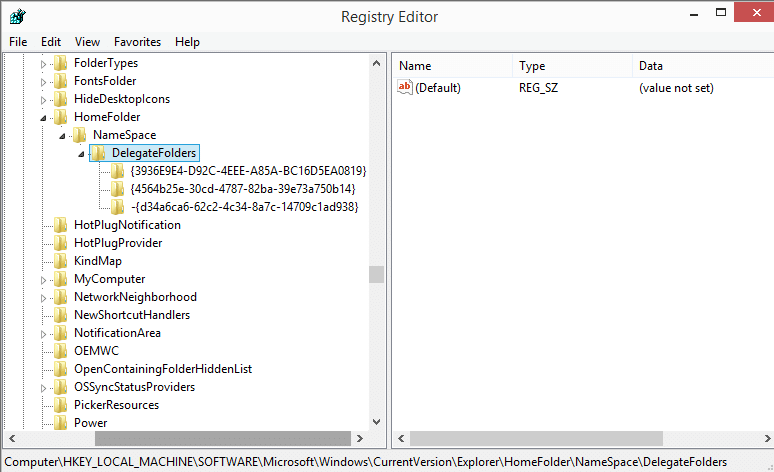
Task: Click the DelegateFolders folder icon
Action: click(x=98, y=153)
